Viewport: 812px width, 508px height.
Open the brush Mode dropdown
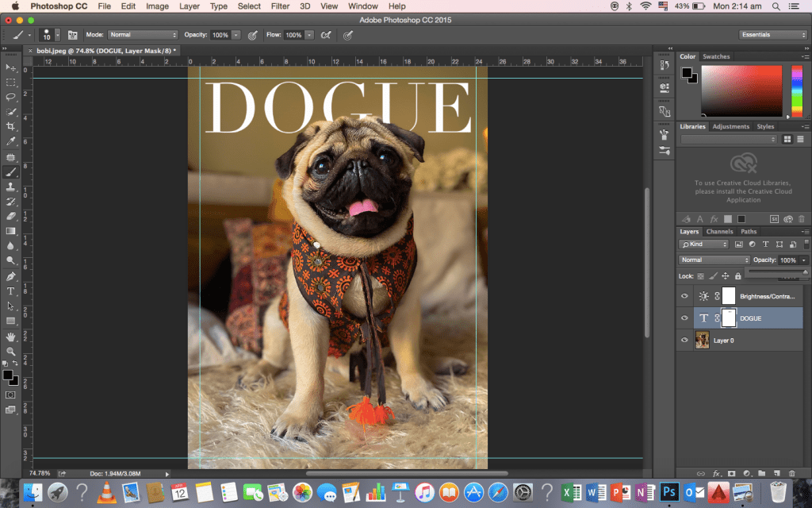tap(143, 35)
